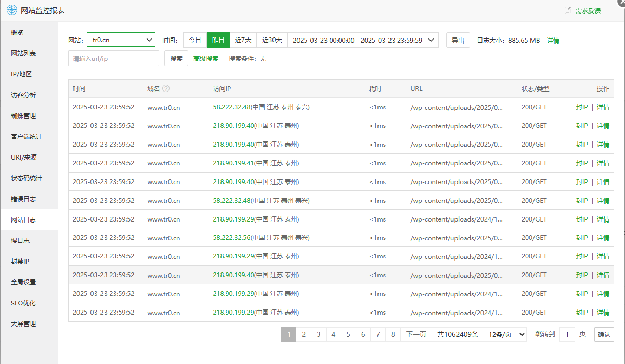This screenshot has width=625, height=364.
Task: Click the 时间 column header
Action: [x=79, y=89]
